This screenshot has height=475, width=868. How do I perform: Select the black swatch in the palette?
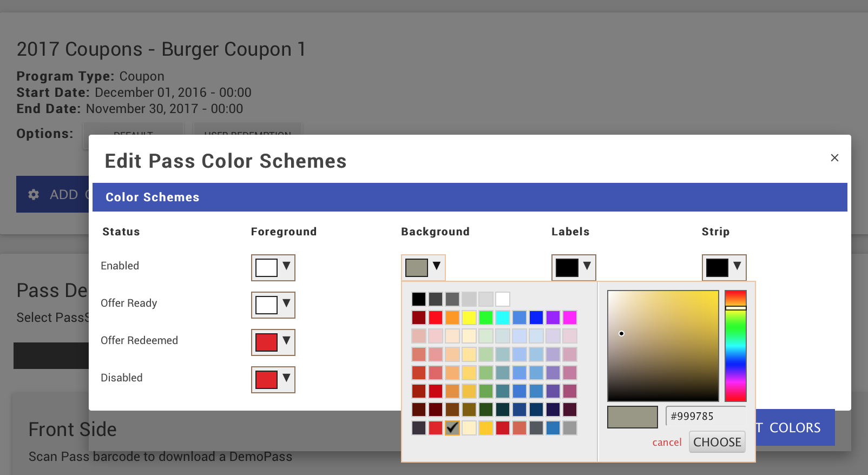tap(418, 299)
